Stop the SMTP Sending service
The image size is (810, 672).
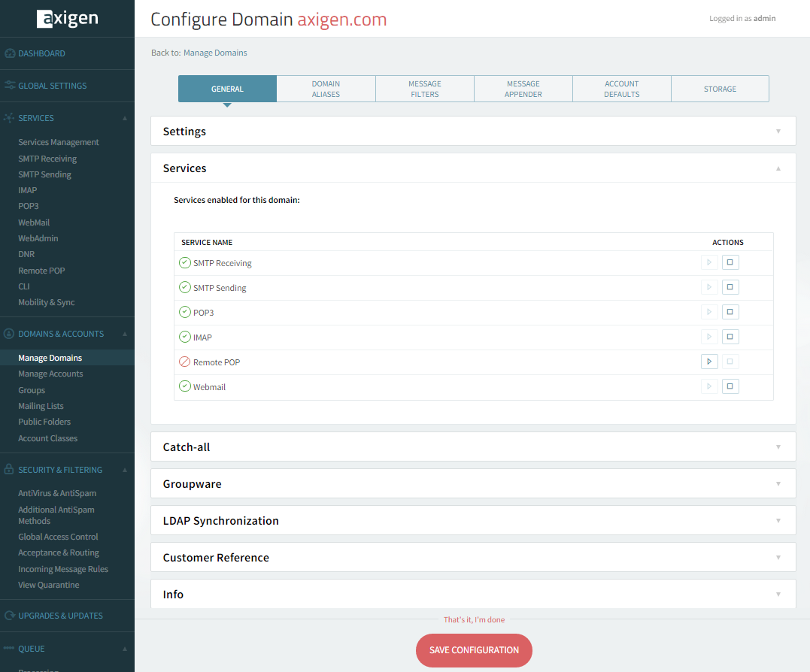pos(730,287)
